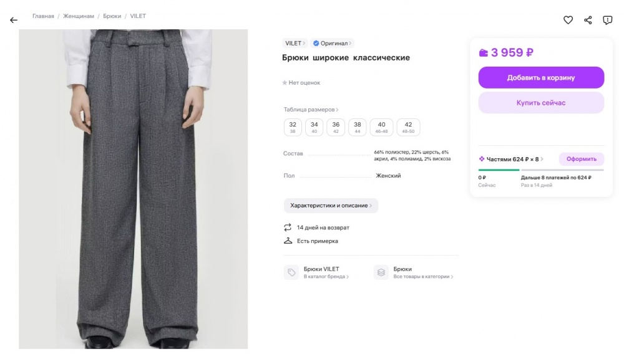Screen dimensions: 624x364
Task: Click the share icon
Action: (x=588, y=20)
